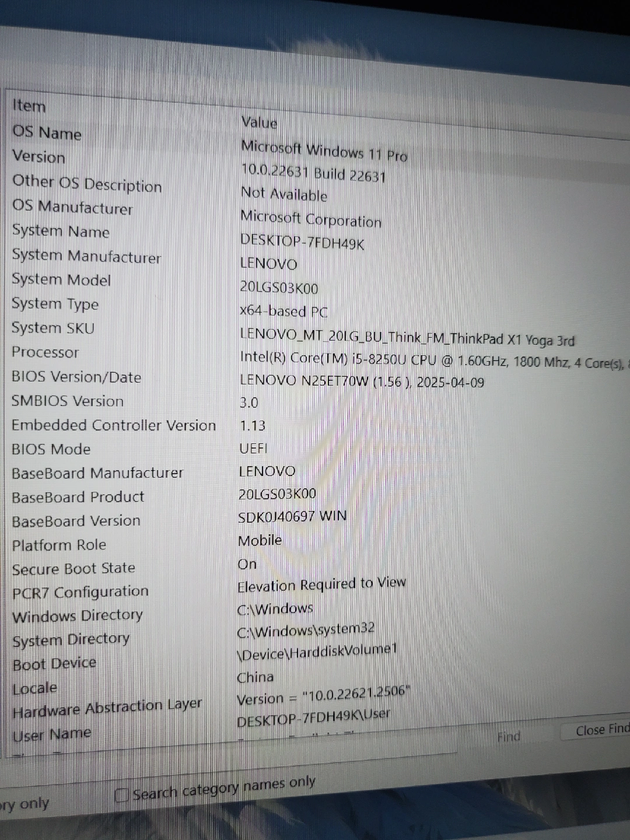This screenshot has height=840, width=630.
Task: Select the Platform Role row
Action: pyautogui.click(x=59, y=545)
